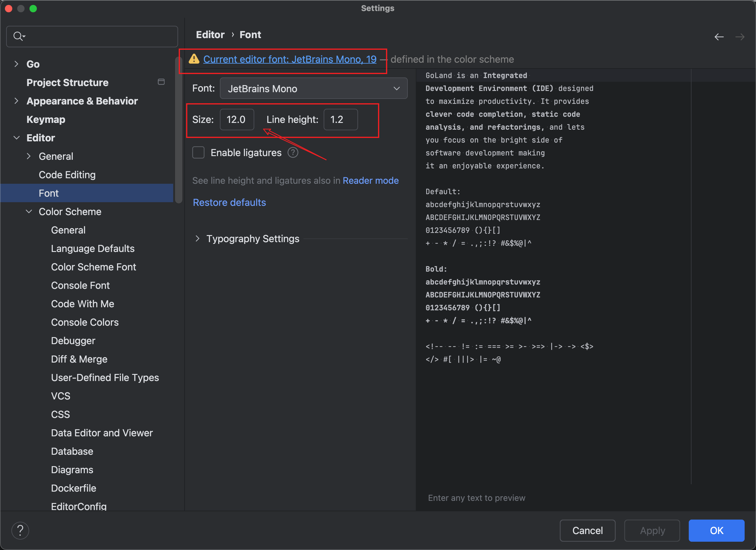Click Restore defaults link
This screenshot has height=550, width=756.
tap(229, 202)
